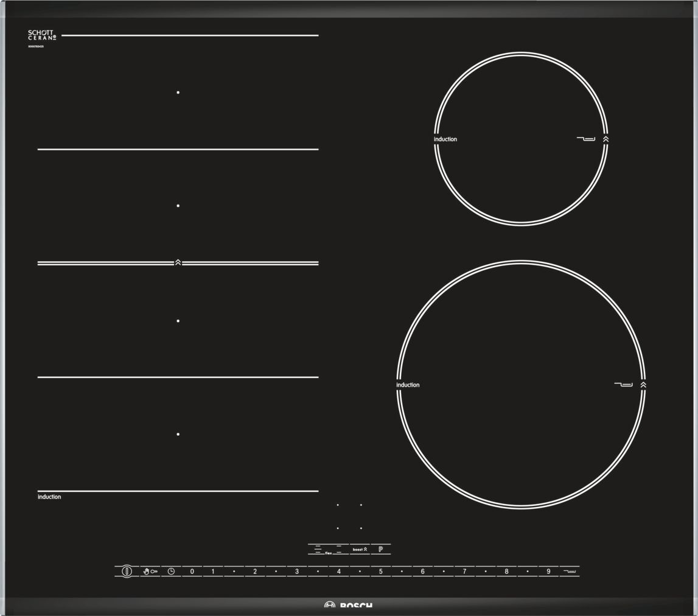Toggle the flex zone control
The height and width of the screenshot is (616, 698).
tap(328, 550)
